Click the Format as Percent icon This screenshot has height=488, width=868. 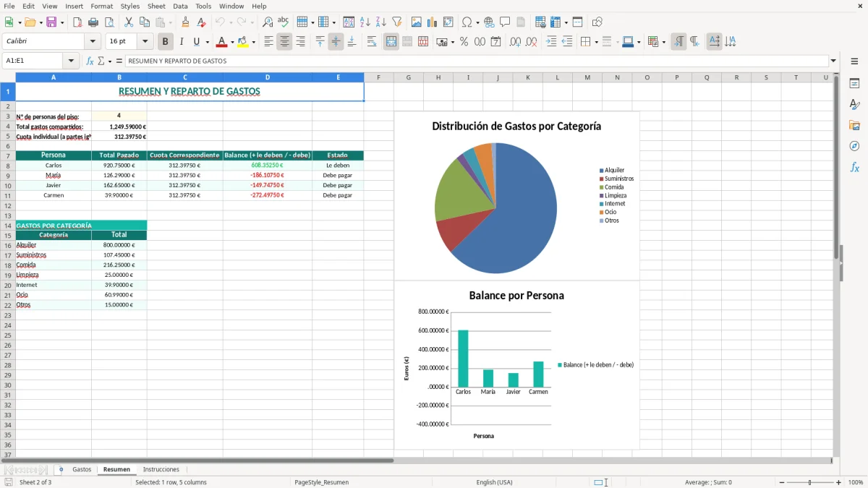464,42
